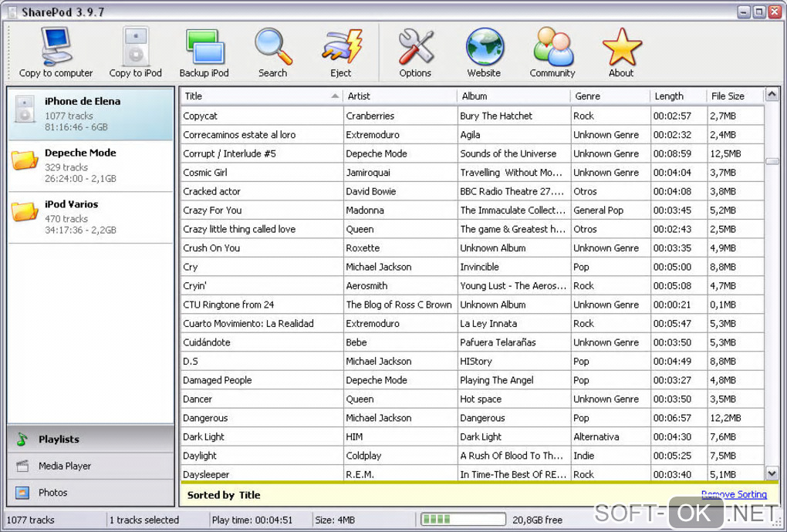Sort by the Artist column header
Screen dimensions: 787x532
point(400,96)
